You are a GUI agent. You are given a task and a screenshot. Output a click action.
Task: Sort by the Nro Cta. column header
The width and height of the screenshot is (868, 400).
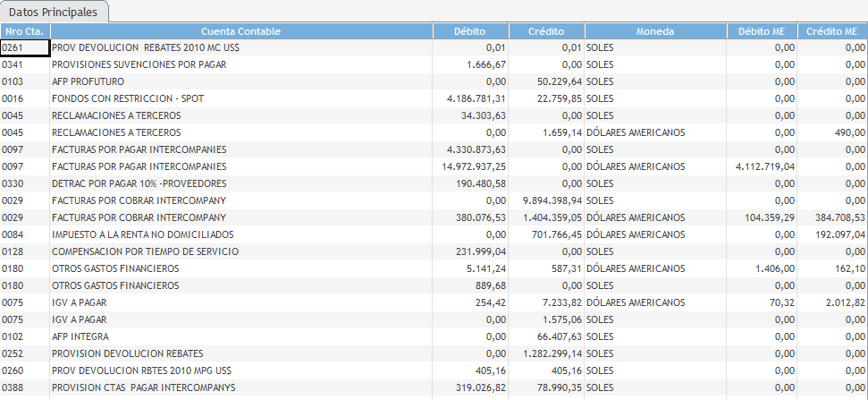(x=24, y=31)
